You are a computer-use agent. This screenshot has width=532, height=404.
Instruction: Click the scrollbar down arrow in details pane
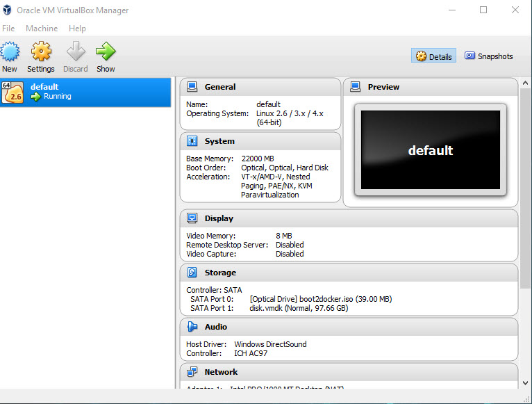526,382
